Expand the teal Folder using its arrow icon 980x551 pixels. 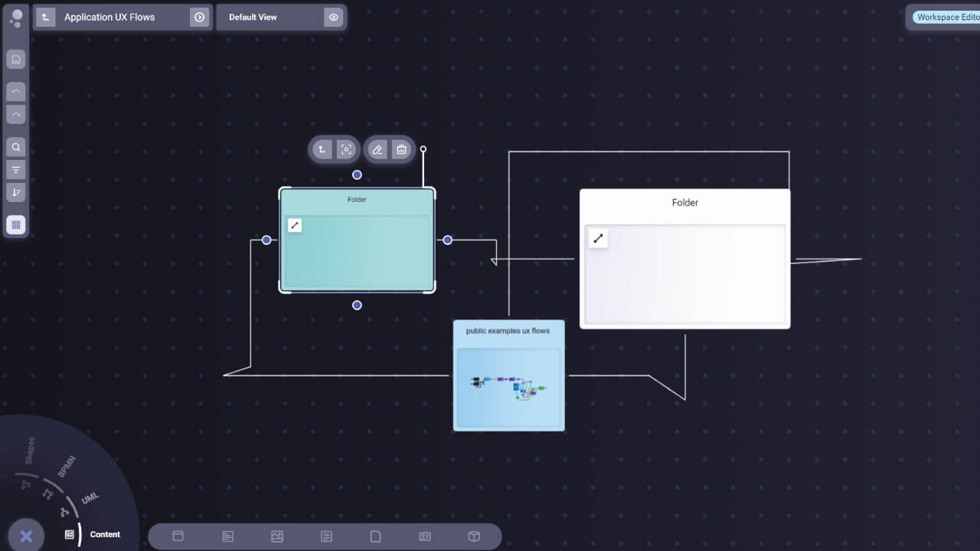[295, 225]
